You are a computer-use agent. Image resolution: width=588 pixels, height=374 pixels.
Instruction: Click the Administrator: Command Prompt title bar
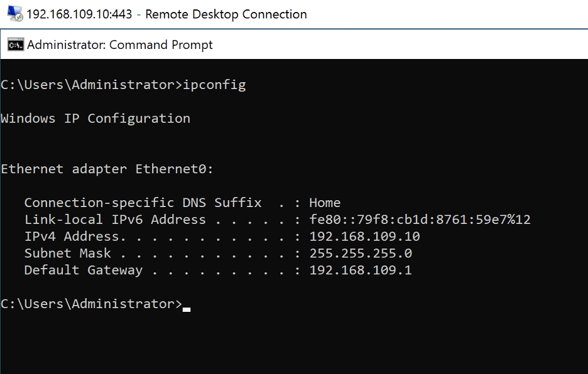point(294,45)
